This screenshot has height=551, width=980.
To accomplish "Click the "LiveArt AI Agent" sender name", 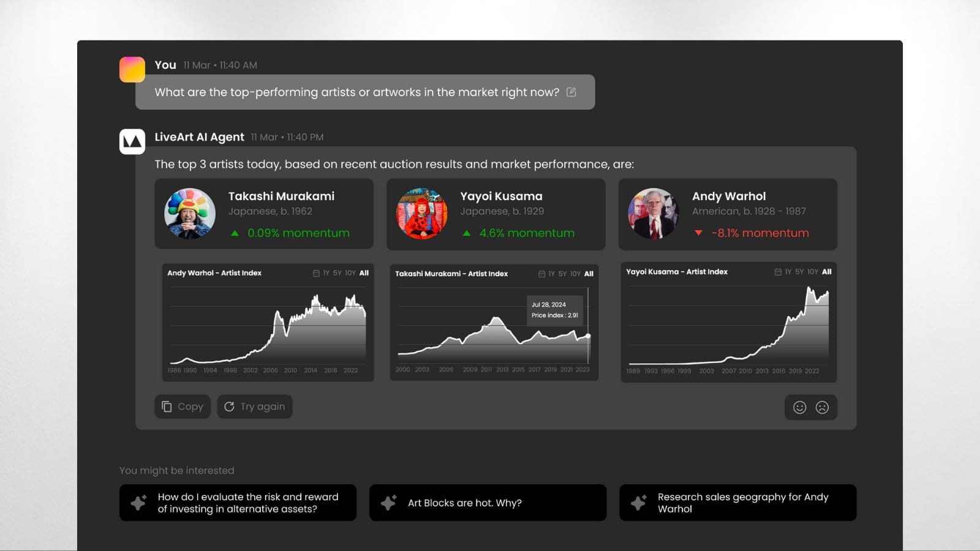I will click(x=199, y=137).
